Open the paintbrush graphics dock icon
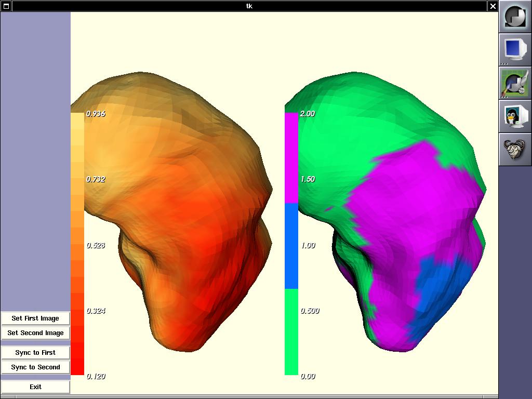Viewport: 532px width, 399px height. click(x=515, y=83)
